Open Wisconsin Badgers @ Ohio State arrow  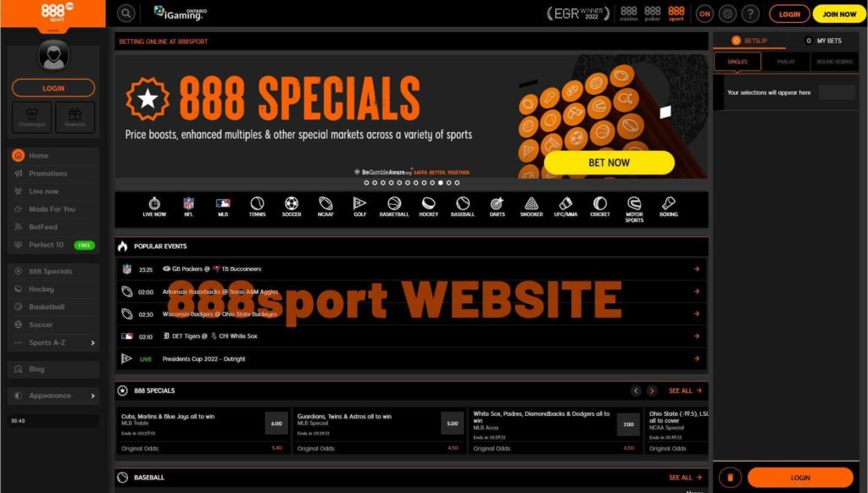[x=697, y=313]
